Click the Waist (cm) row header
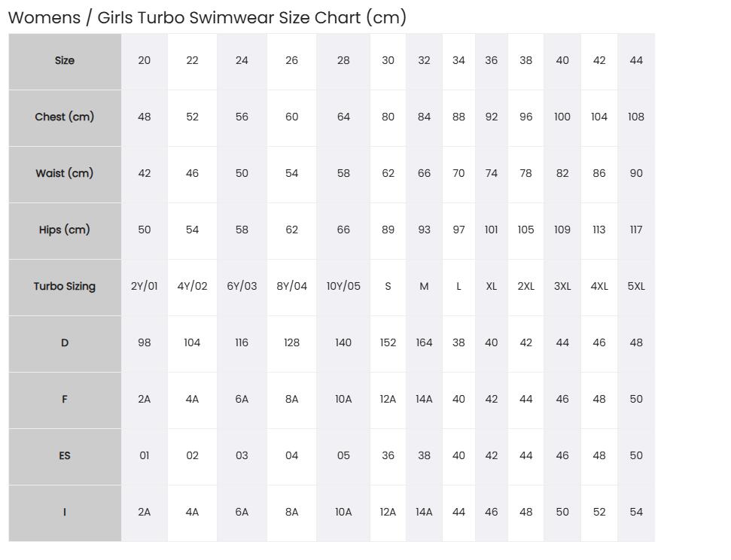The width and height of the screenshot is (731, 560). pyautogui.click(x=65, y=174)
